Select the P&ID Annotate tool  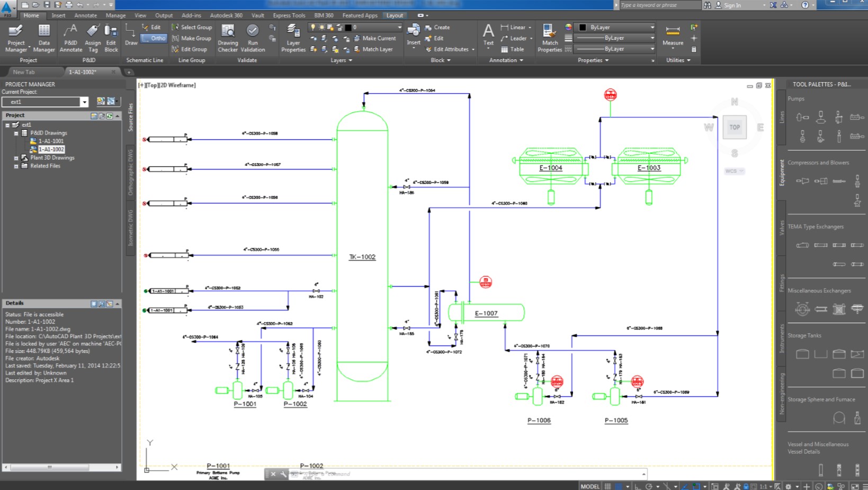coord(70,37)
